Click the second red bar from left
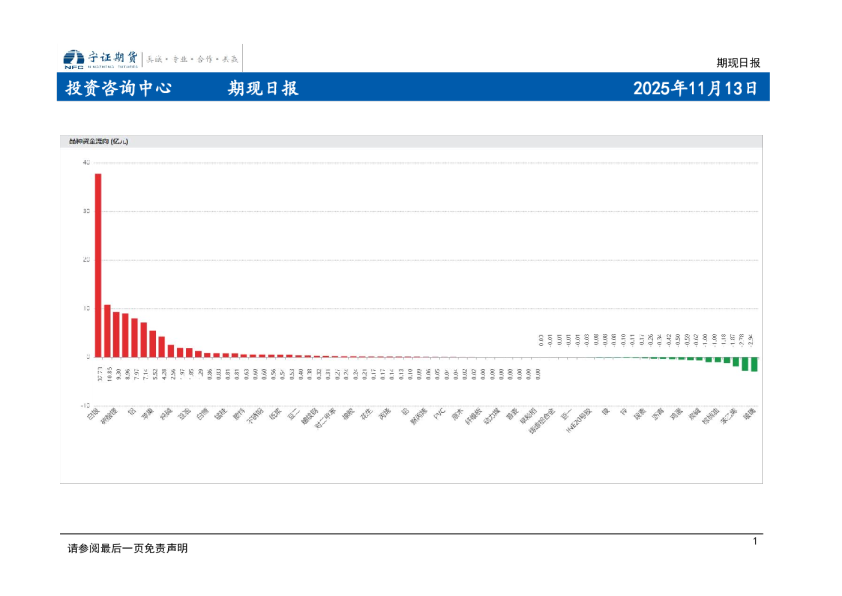This screenshot has height=596, width=842. (x=107, y=331)
